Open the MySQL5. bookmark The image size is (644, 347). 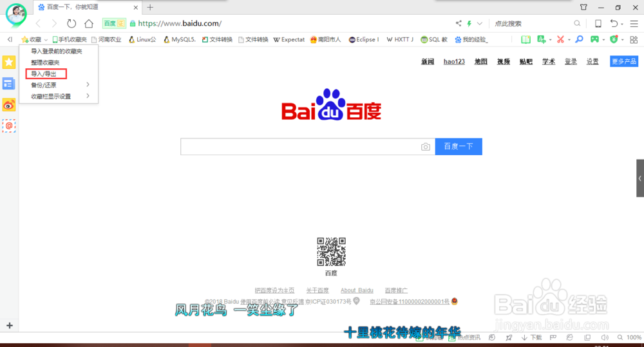[x=180, y=39]
